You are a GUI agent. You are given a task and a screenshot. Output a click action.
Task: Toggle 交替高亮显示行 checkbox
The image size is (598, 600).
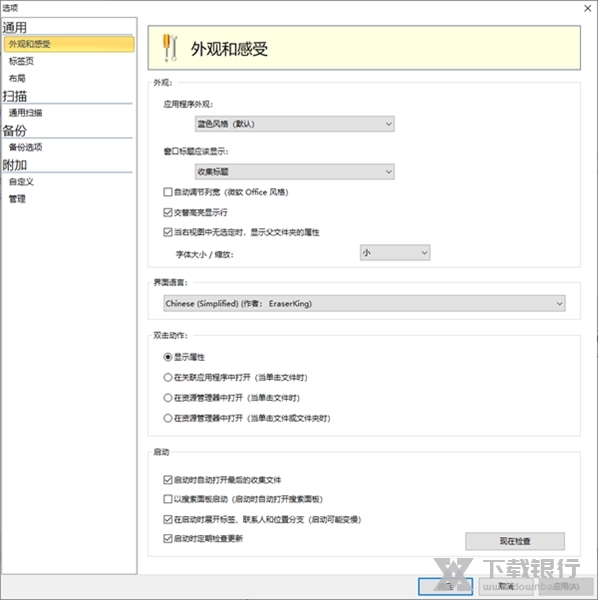pyautogui.click(x=168, y=212)
